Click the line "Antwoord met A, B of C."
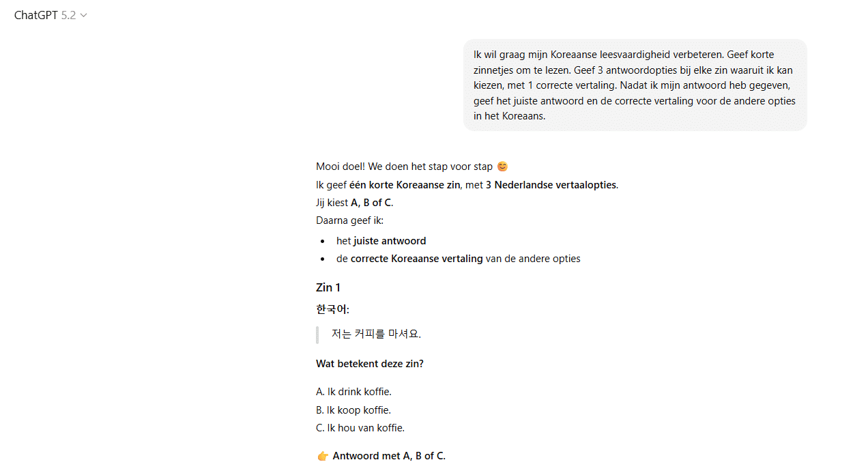This screenshot has height=473, width=868. pos(388,455)
